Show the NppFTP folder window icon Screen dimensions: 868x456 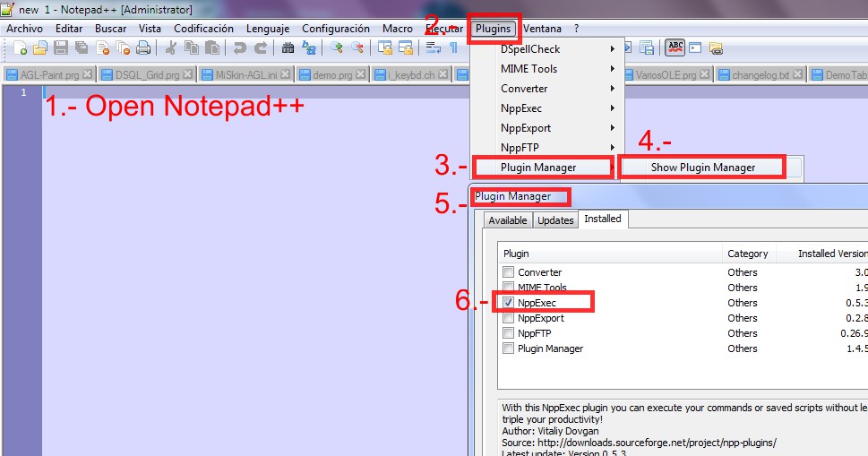point(716,48)
